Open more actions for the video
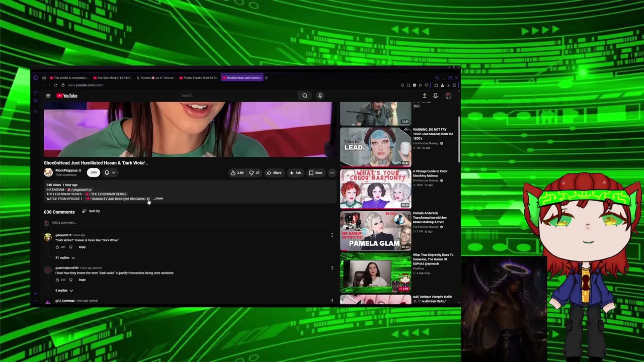 click(x=332, y=173)
